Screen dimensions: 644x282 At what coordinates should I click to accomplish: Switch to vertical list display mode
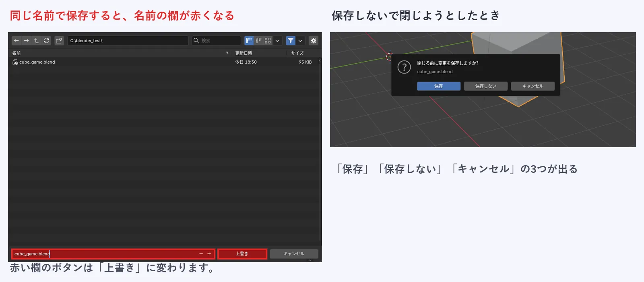(x=249, y=41)
